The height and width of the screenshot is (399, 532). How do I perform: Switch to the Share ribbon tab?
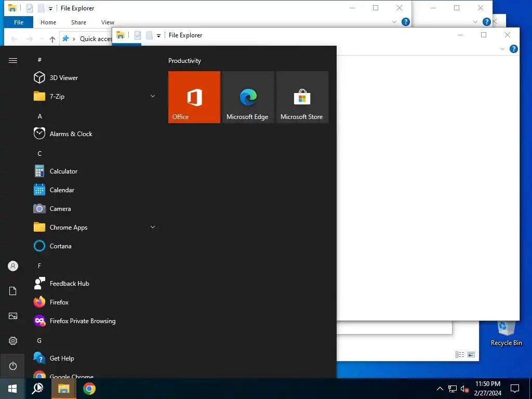click(78, 22)
